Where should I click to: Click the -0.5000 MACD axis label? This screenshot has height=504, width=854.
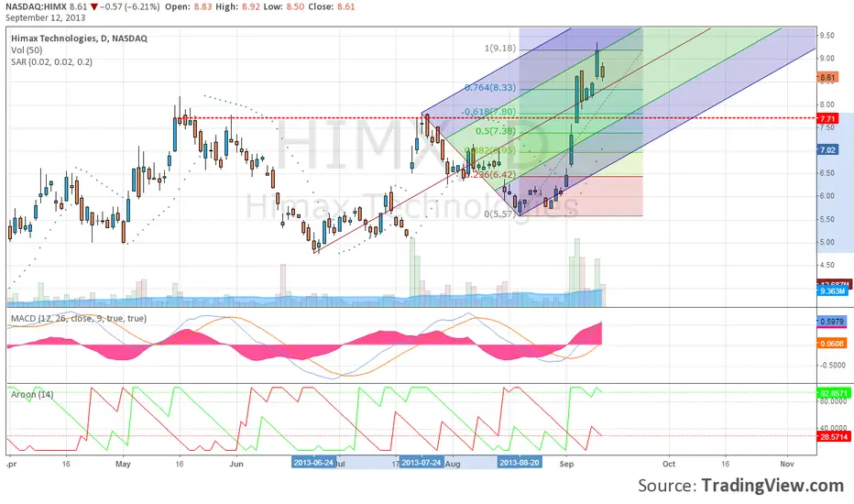[832, 366]
